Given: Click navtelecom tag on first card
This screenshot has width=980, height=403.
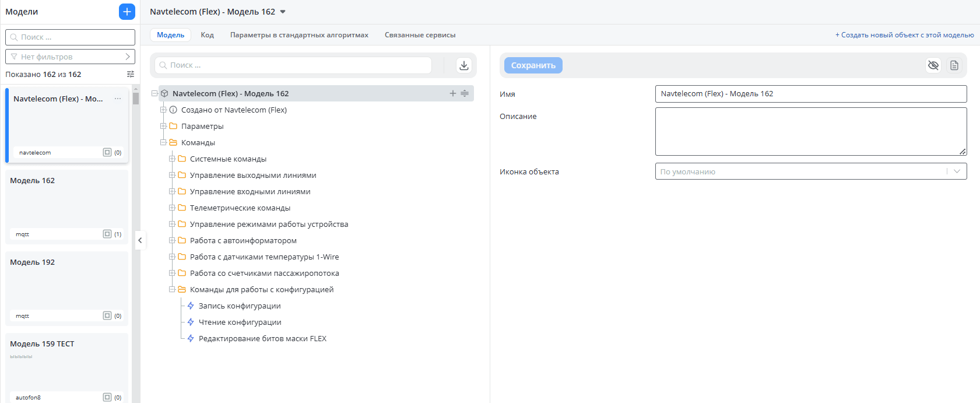Looking at the screenshot, I should [x=35, y=153].
